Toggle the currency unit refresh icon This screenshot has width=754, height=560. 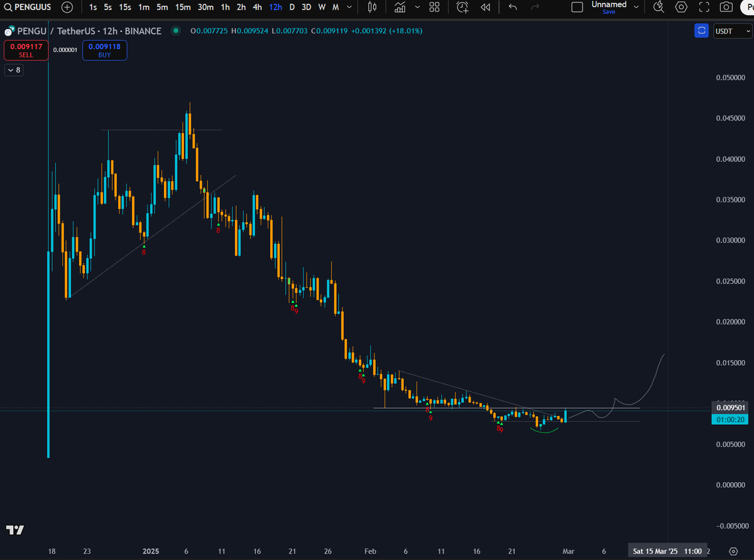701,30
